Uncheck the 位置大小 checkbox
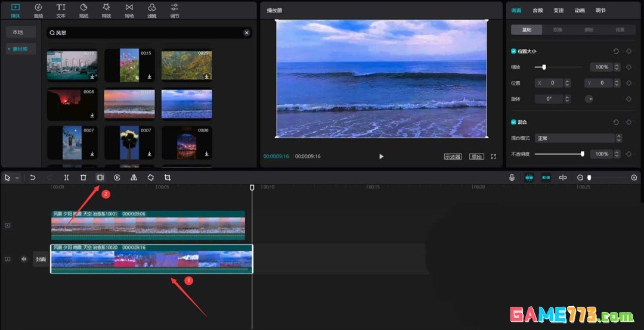The width and height of the screenshot is (644, 330). pos(514,51)
